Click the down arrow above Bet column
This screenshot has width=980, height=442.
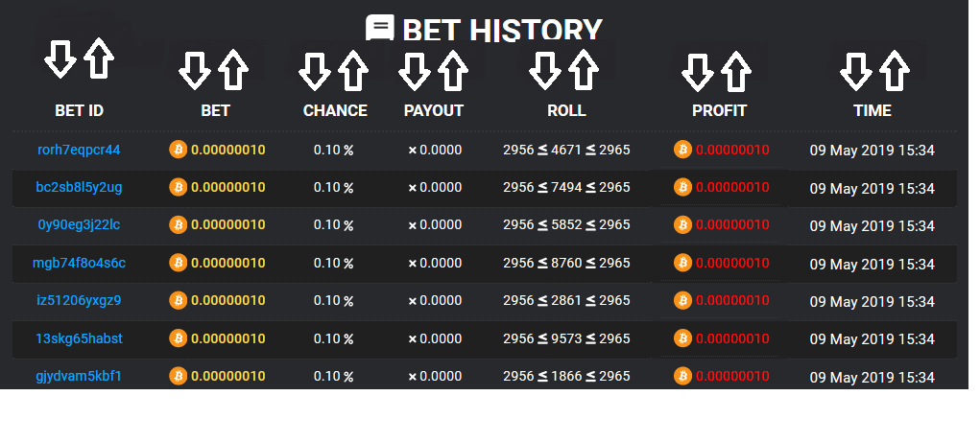click(x=195, y=70)
